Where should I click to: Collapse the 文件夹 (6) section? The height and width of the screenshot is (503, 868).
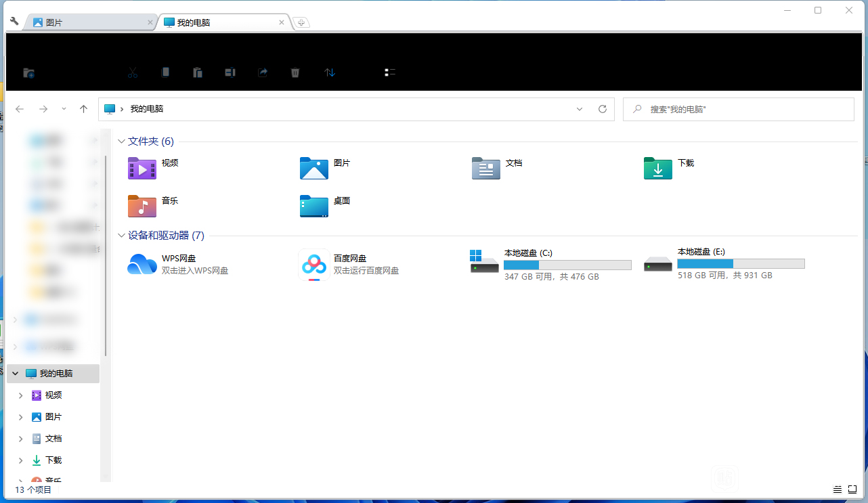121,141
